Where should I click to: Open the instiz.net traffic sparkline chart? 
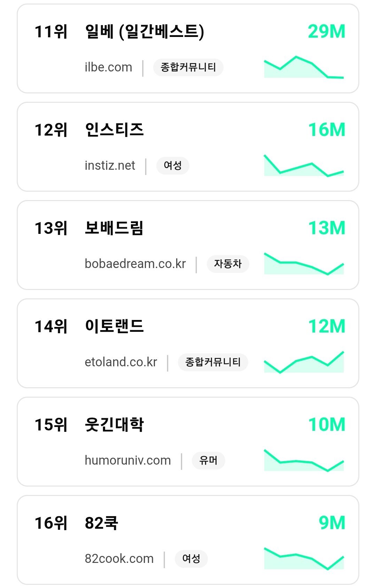click(304, 165)
